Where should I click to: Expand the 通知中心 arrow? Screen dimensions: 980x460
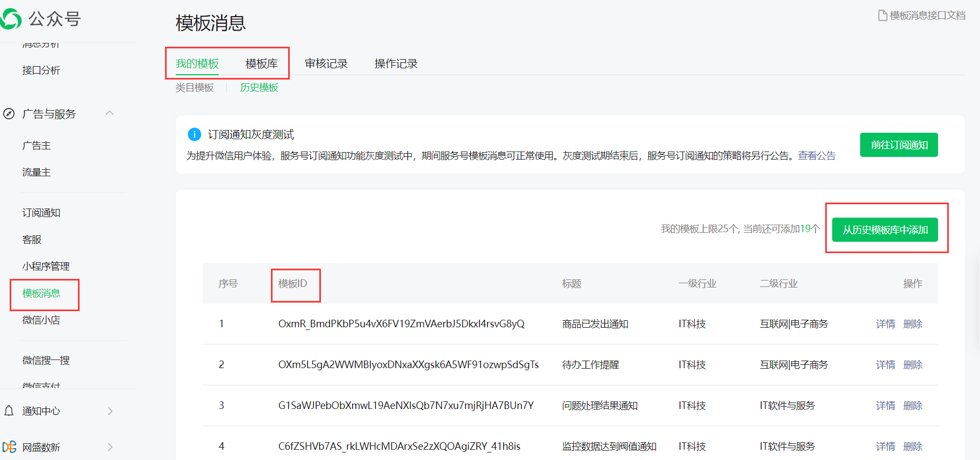pos(110,411)
